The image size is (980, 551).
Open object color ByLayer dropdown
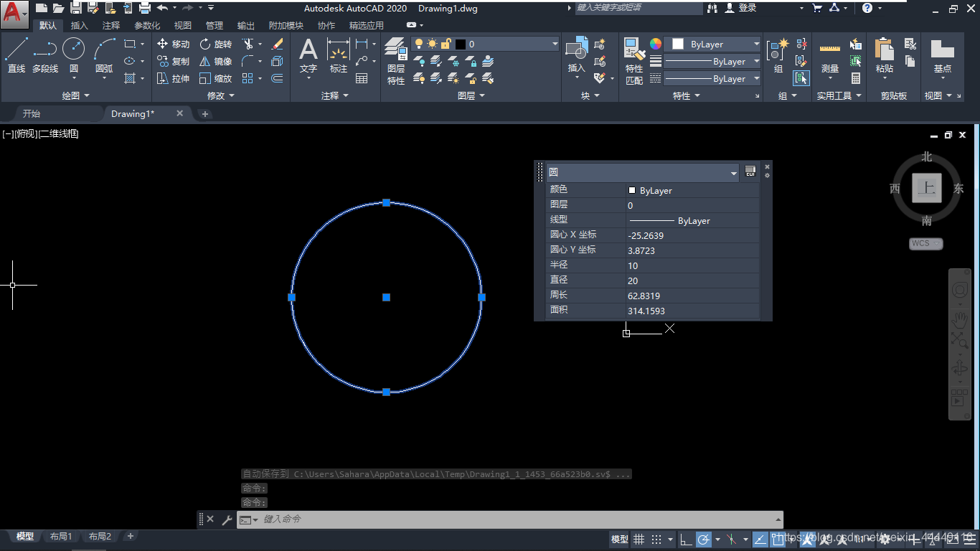coord(712,44)
